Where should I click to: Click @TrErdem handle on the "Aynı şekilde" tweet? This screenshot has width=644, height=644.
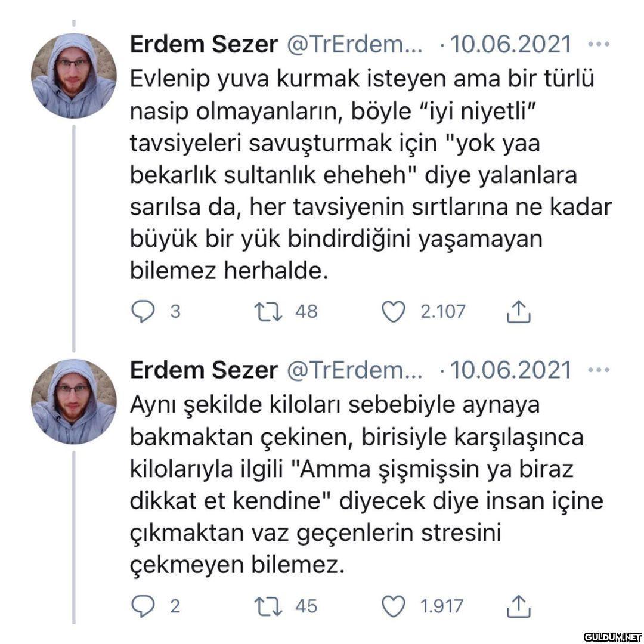pos(354,370)
